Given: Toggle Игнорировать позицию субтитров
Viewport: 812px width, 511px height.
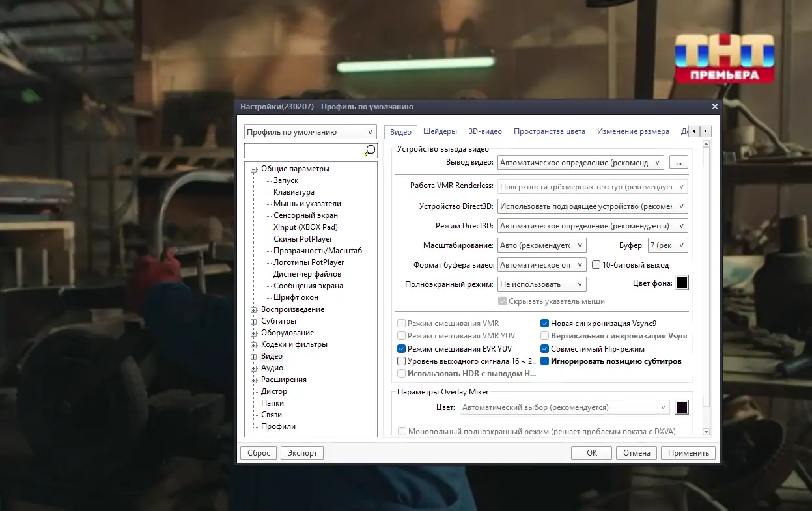Looking at the screenshot, I should tap(611, 361).
